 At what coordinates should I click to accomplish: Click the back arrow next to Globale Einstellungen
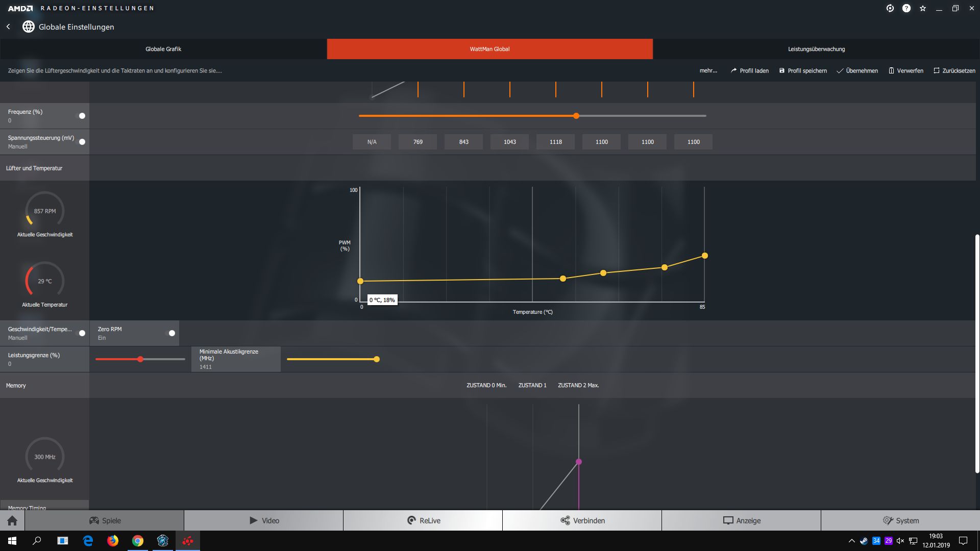[8, 27]
